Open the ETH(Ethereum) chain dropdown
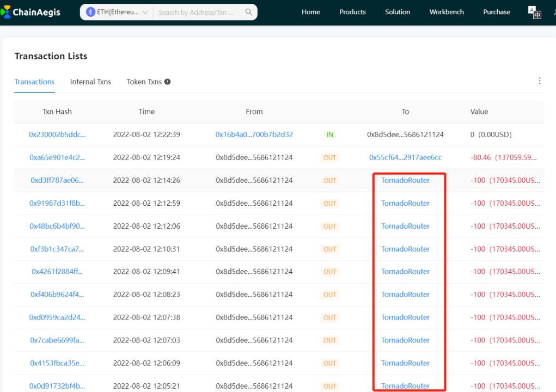This screenshot has height=392, width=556. (x=117, y=12)
